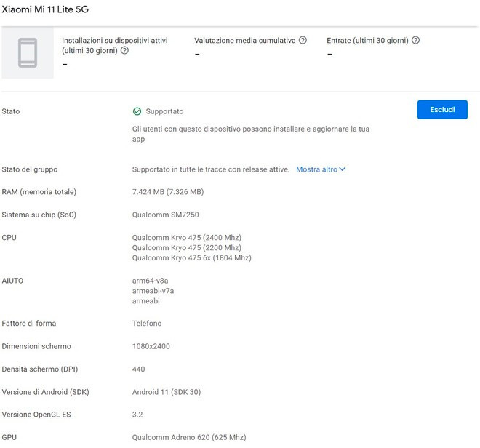Open the Mostra altro link
This screenshot has height=448, width=480.
(x=316, y=169)
